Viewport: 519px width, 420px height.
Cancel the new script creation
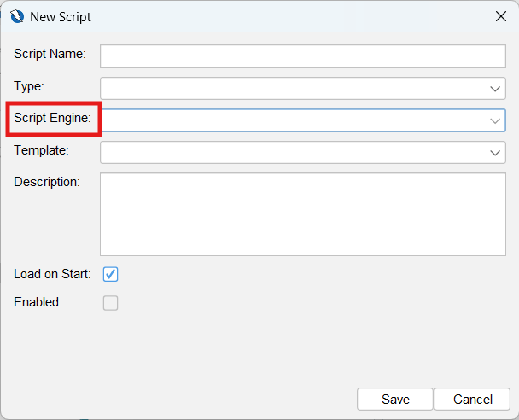point(472,399)
